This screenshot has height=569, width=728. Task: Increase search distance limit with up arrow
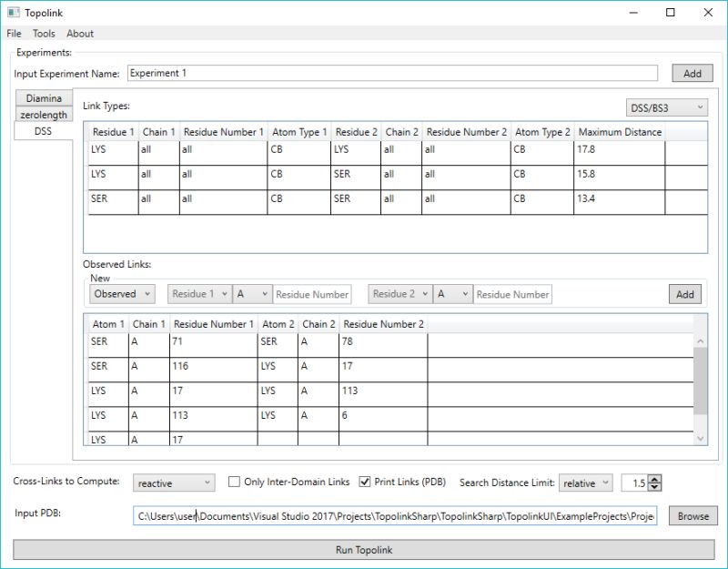(x=654, y=479)
